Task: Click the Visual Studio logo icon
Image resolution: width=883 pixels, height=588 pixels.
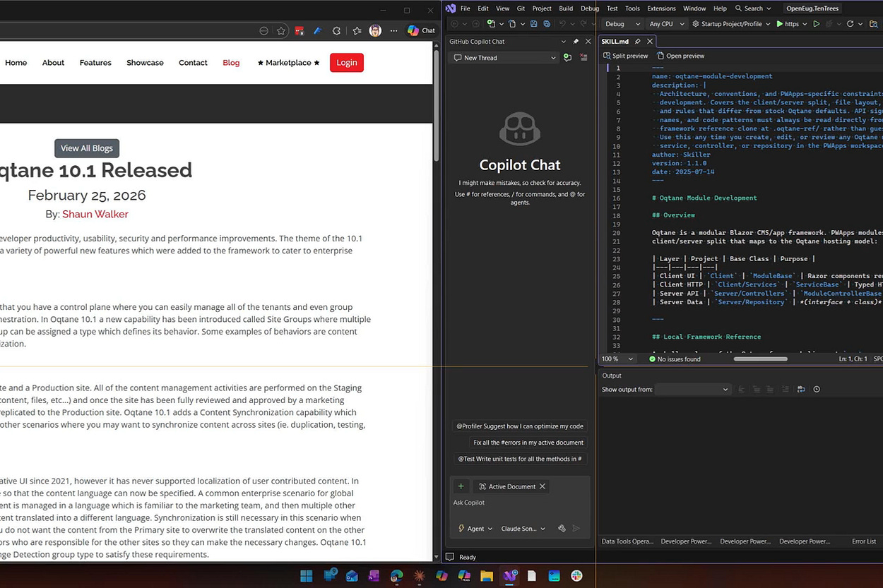Action: 451,8
